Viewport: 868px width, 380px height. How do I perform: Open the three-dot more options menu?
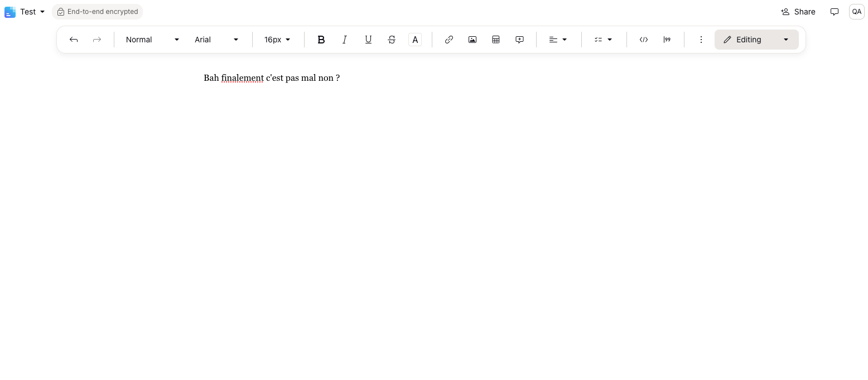tap(701, 40)
